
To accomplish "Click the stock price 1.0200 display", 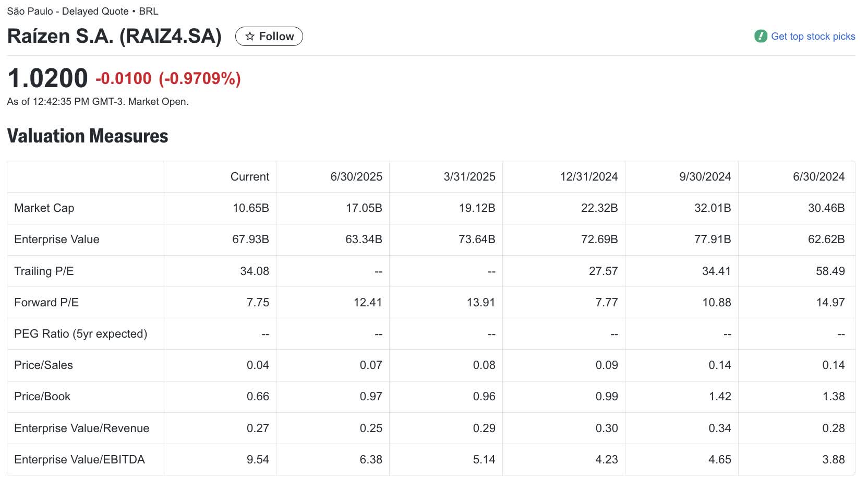I will (47, 78).
